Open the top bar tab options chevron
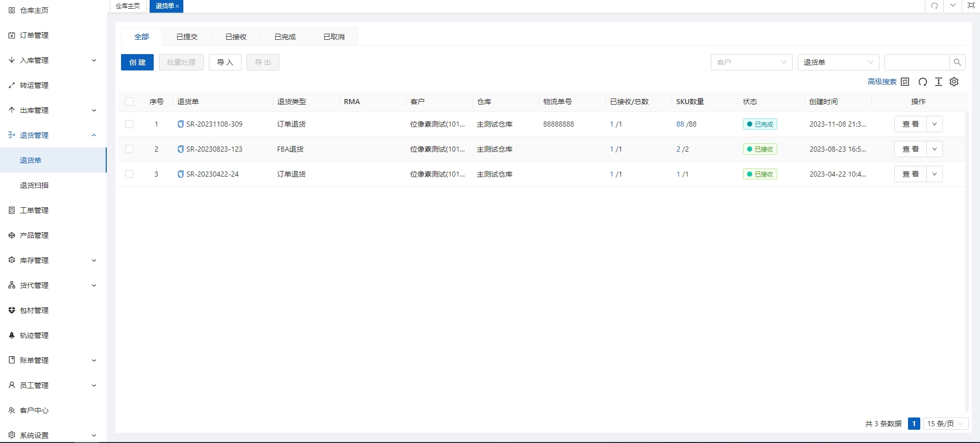 pos(953,6)
